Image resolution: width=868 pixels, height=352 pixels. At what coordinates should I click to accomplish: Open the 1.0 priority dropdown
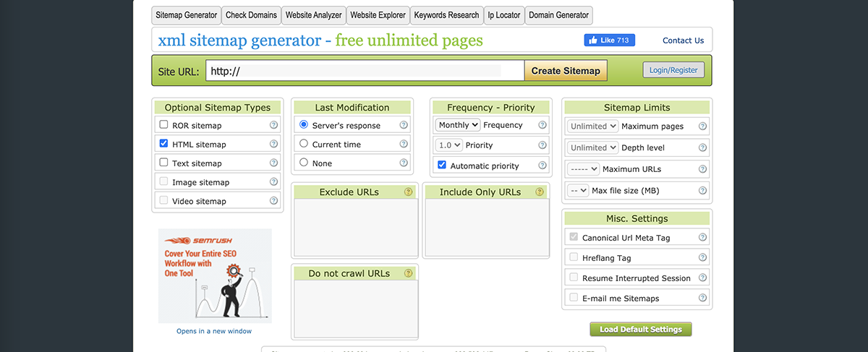point(449,145)
